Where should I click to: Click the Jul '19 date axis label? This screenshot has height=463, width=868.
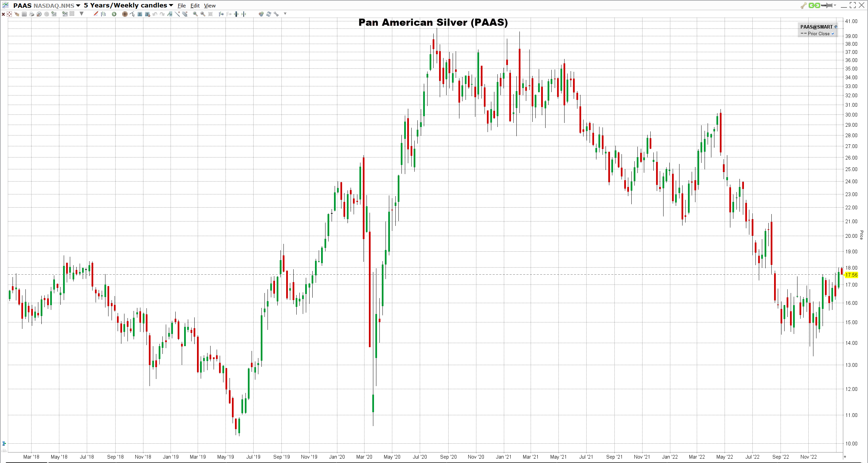pos(253,457)
